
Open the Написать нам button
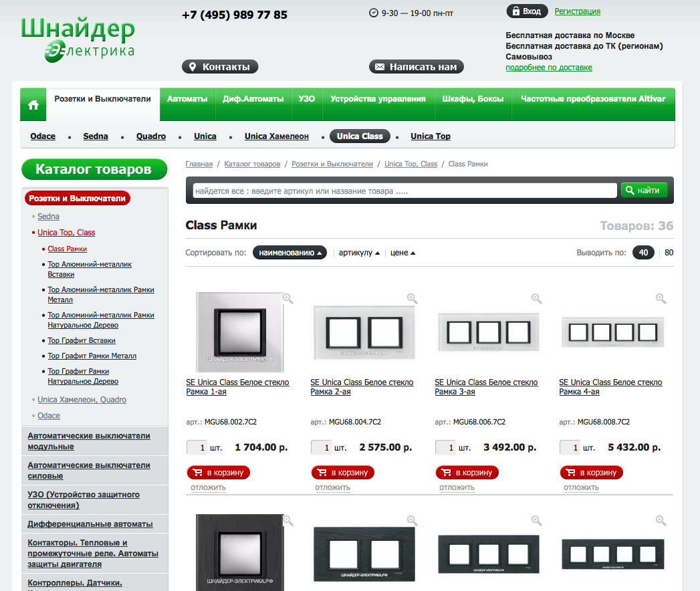(x=417, y=66)
